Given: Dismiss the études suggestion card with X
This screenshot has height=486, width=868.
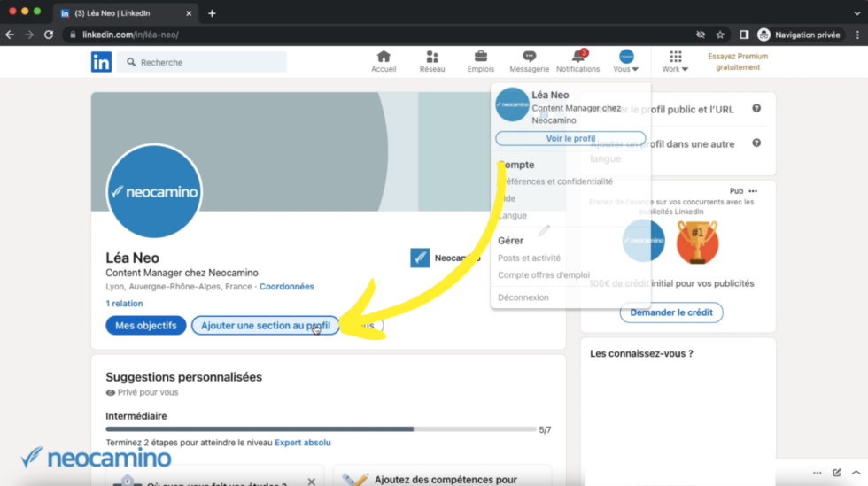Looking at the screenshot, I should pos(312,482).
